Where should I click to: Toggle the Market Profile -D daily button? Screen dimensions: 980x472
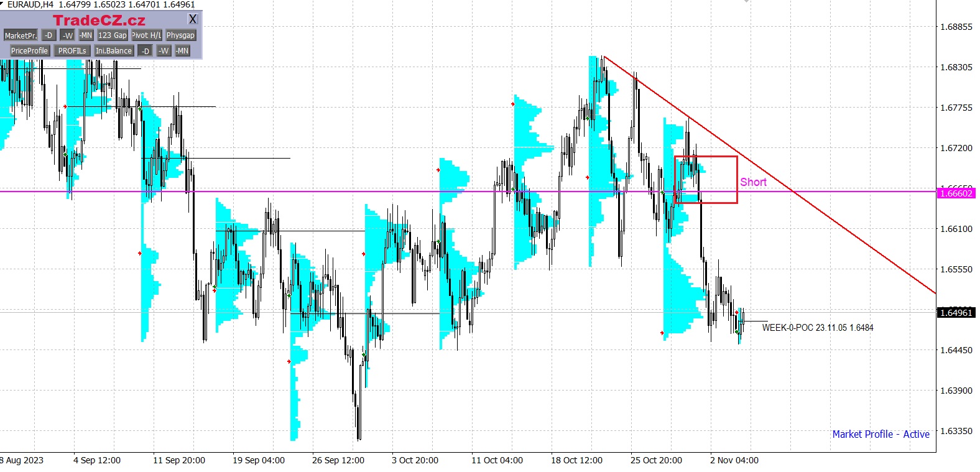click(x=49, y=35)
